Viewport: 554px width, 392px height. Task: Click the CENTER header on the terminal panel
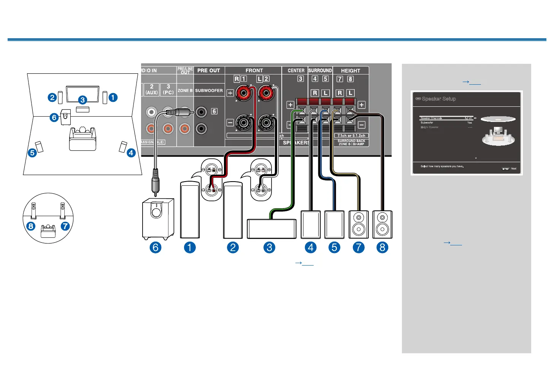(296, 71)
